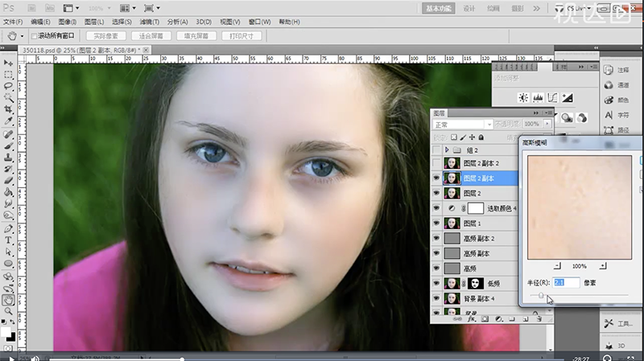Hide the 选取颜色 4 adjustment layer
This screenshot has width=644, height=361.
click(x=436, y=208)
